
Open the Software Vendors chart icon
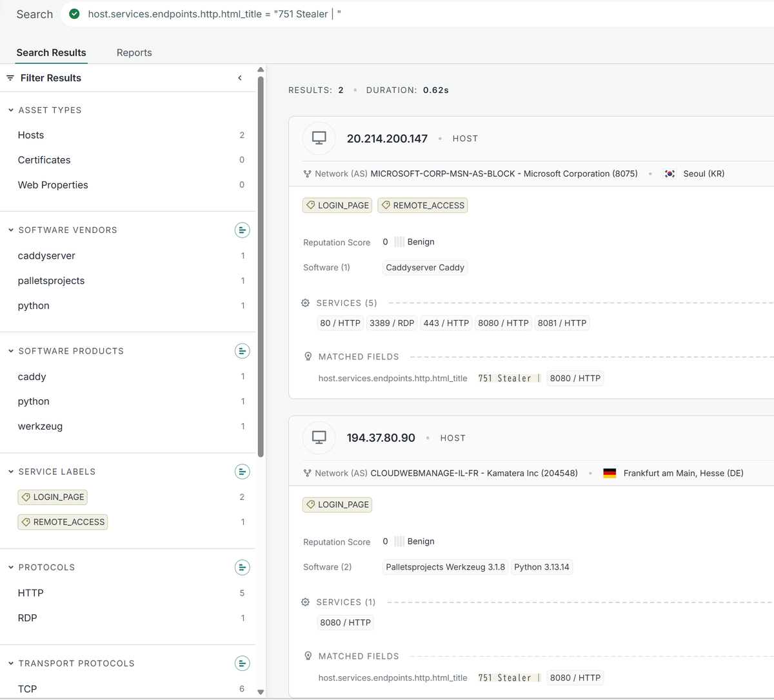pos(242,230)
